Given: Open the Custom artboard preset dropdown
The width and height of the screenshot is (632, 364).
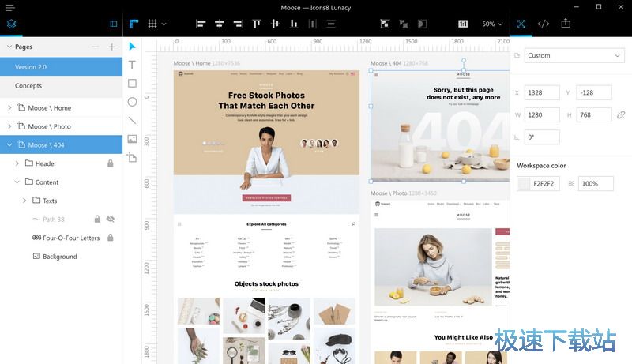Looking at the screenshot, I should coord(574,55).
